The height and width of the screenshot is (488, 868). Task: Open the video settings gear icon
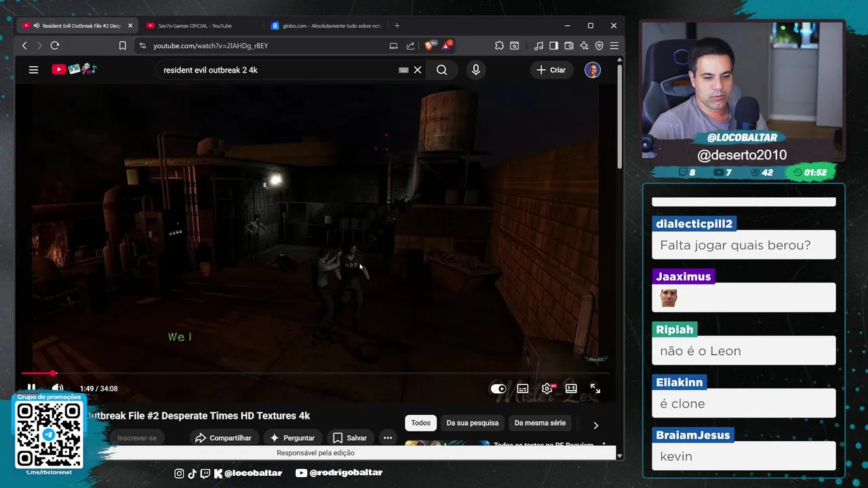[x=547, y=388]
